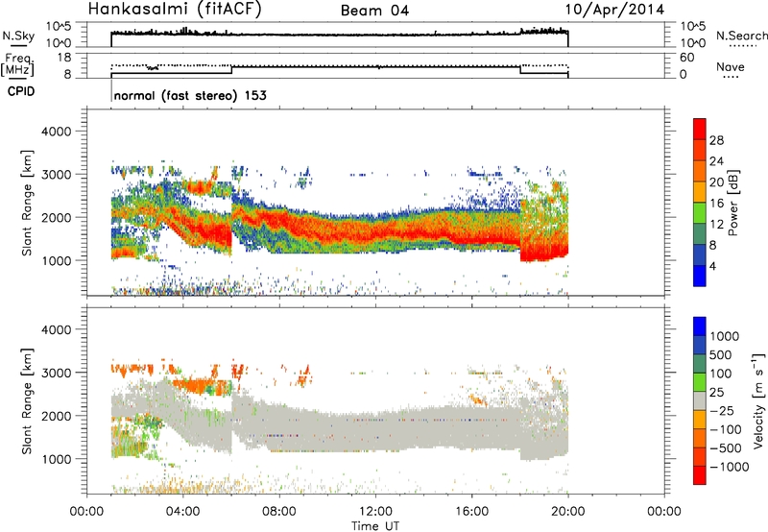This screenshot has height=532, width=768.
Task: Click the 4 value on Power colorbar
Action: click(x=713, y=266)
